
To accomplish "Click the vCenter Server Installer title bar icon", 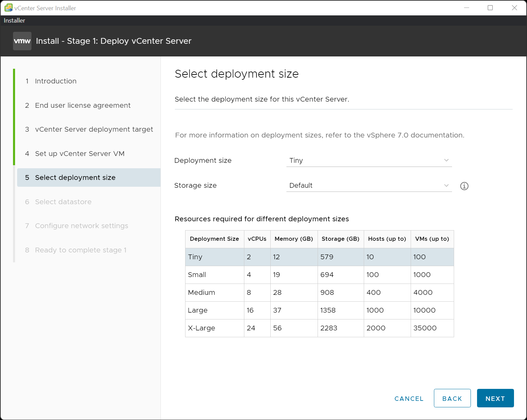I will 8,8.
